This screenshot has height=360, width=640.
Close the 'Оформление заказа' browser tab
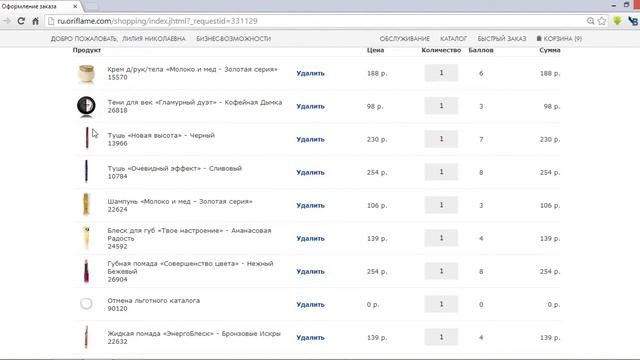click(x=75, y=7)
